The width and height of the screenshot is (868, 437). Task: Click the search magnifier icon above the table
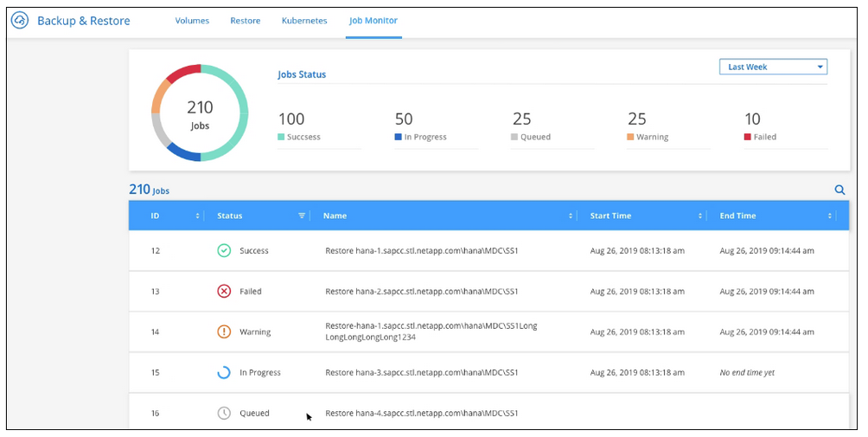[x=839, y=190]
